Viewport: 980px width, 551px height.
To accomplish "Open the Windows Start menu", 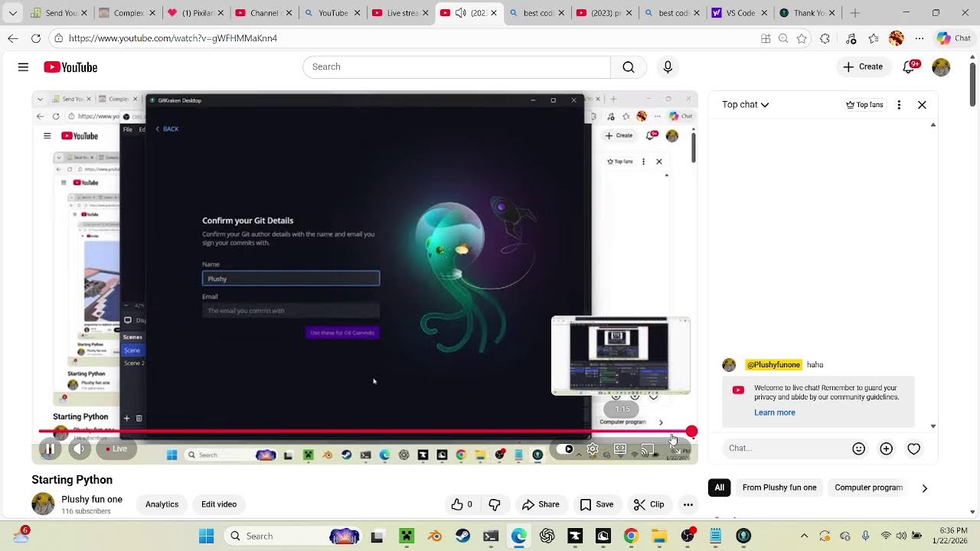I will coord(207,536).
